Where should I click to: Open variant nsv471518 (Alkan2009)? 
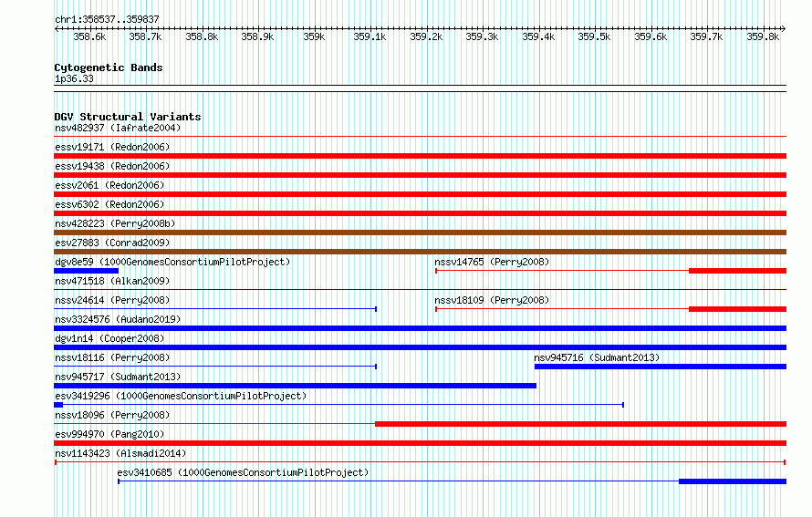(112, 281)
